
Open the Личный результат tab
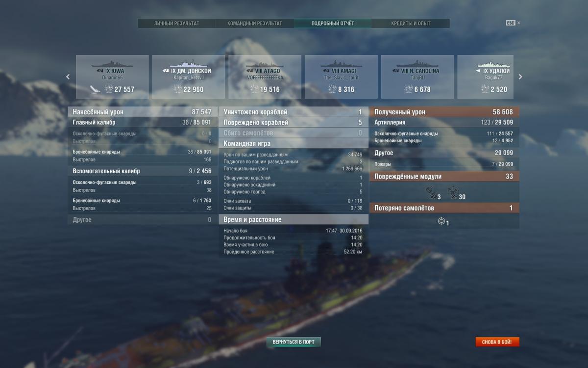point(177,23)
